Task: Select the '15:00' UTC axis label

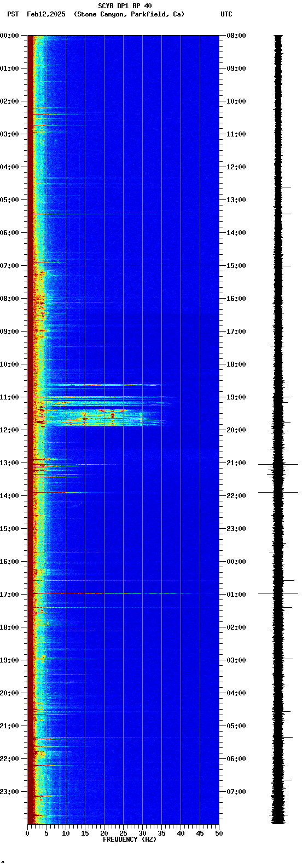Action: (236, 266)
